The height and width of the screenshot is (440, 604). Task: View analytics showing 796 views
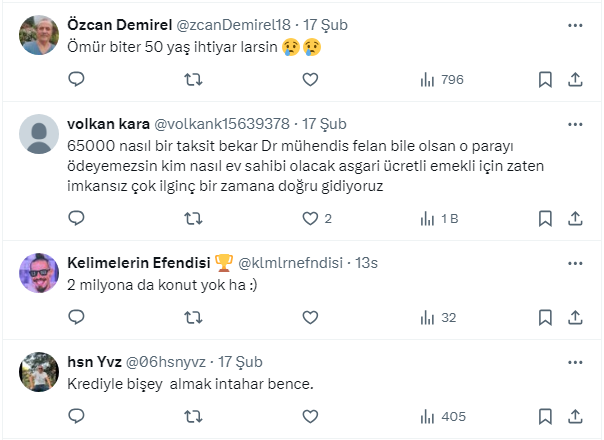pos(441,79)
